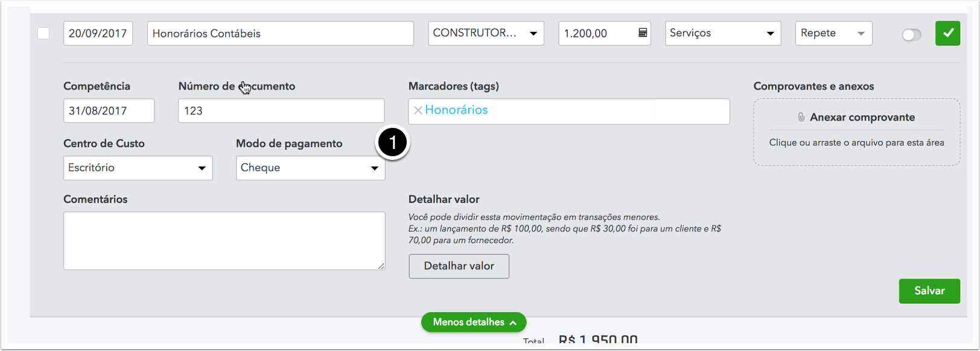Click the calculator icon in value field
This screenshot has height=351, width=980.
643,33
